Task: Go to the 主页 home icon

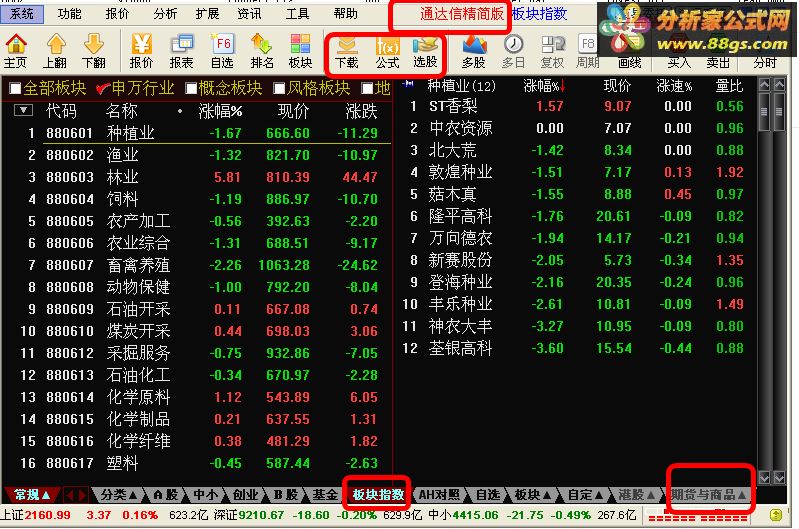Action: 16,51
